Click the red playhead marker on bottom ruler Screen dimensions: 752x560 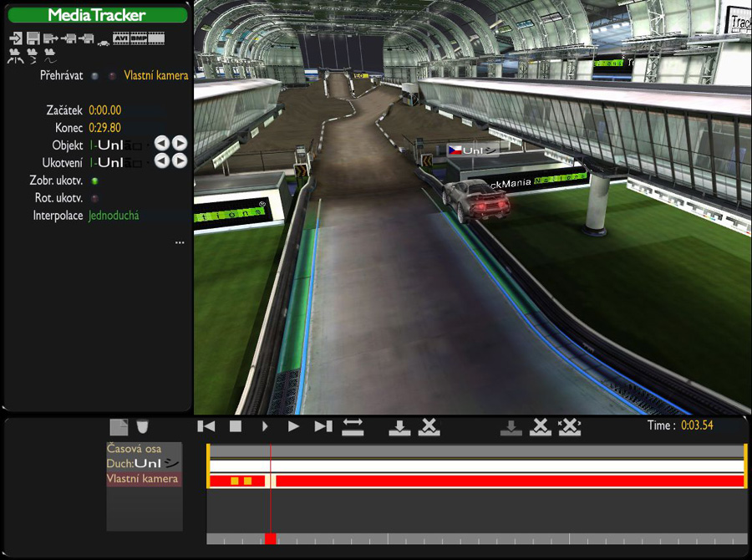coord(271,538)
